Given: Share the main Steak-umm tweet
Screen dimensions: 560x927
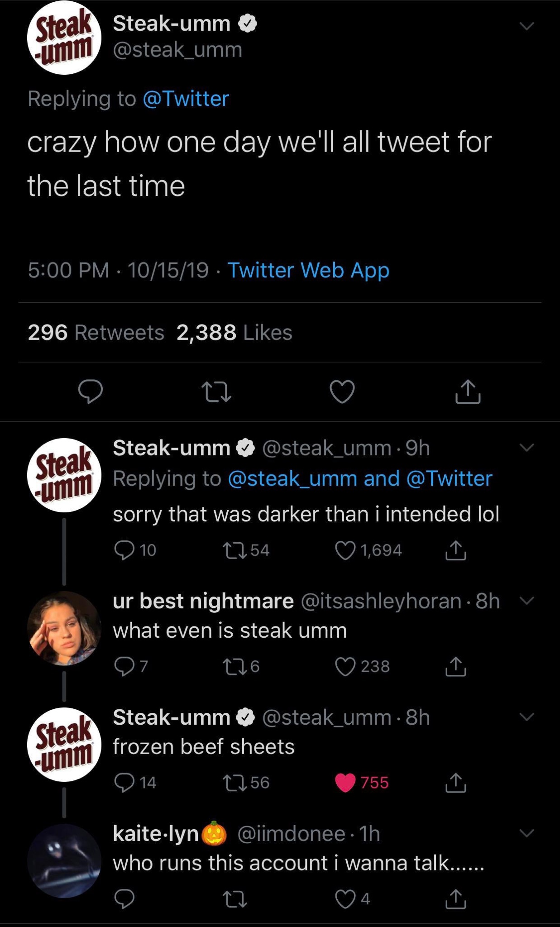Looking at the screenshot, I should tap(468, 392).
